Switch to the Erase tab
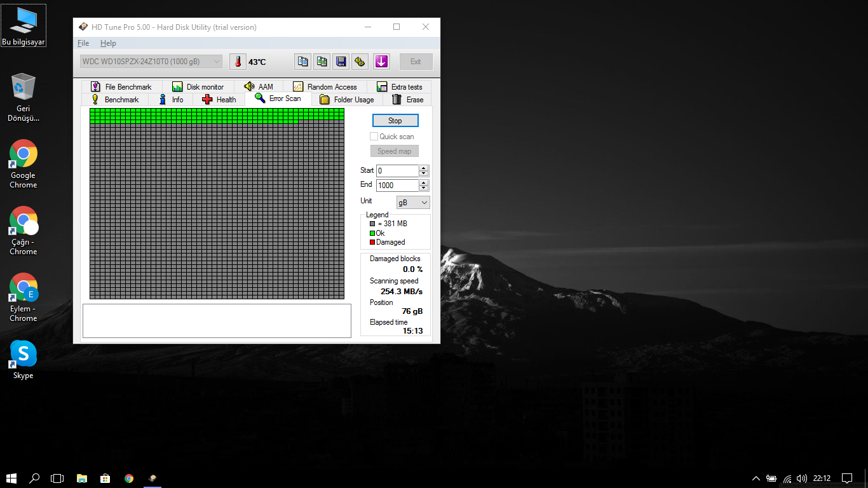 pos(407,99)
